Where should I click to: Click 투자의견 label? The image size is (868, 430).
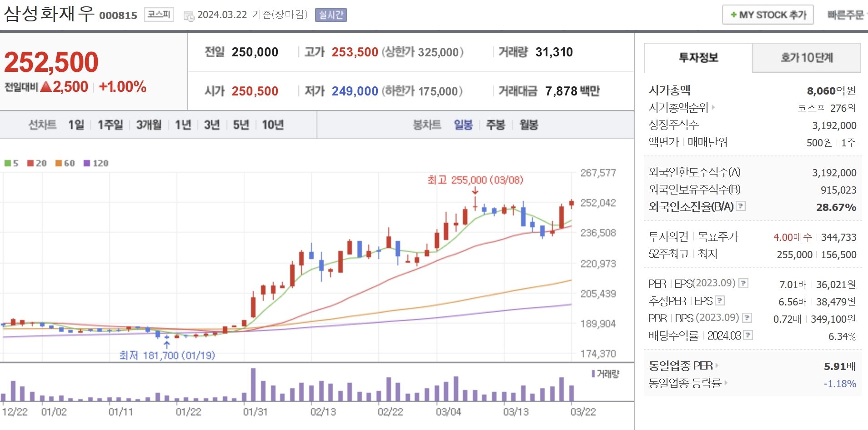668,236
